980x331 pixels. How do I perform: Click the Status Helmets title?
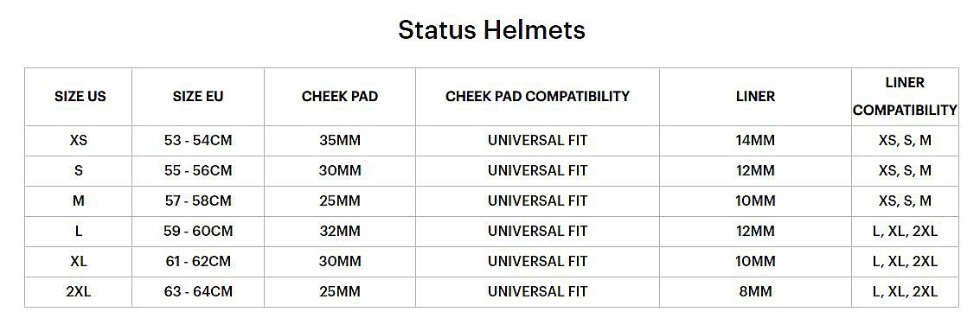click(491, 30)
